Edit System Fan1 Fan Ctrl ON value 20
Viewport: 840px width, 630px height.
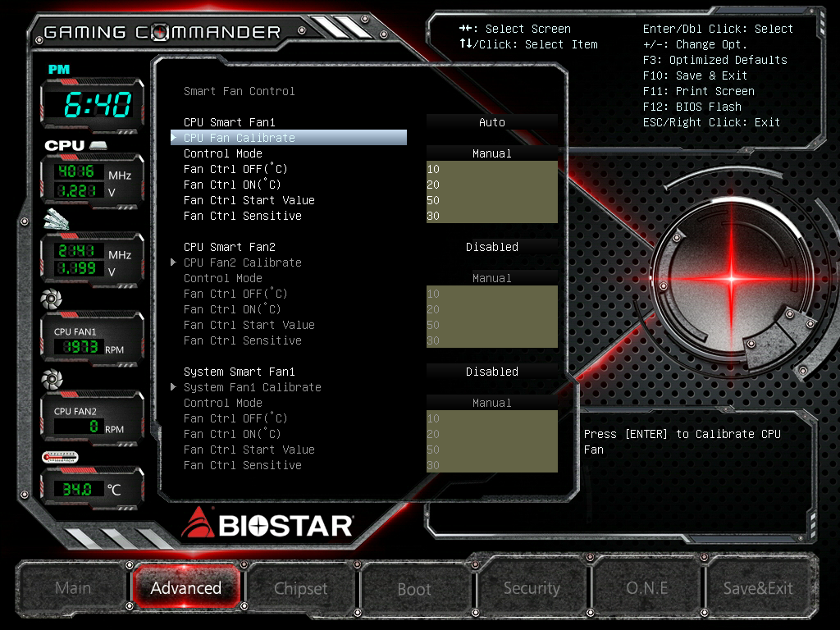pyautogui.click(x=492, y=434)
